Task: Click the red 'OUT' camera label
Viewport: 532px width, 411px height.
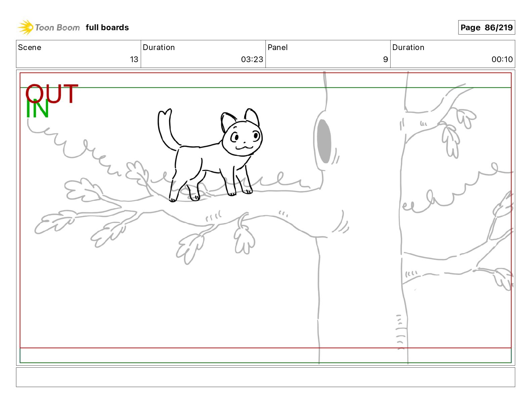Action: [52, 94]
